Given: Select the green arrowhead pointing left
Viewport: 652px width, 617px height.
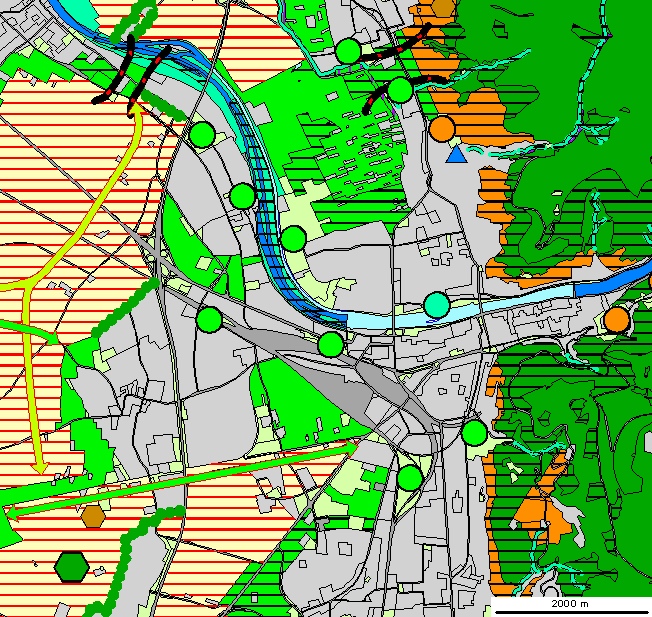Looking at the screenshot, I should 14,510.
